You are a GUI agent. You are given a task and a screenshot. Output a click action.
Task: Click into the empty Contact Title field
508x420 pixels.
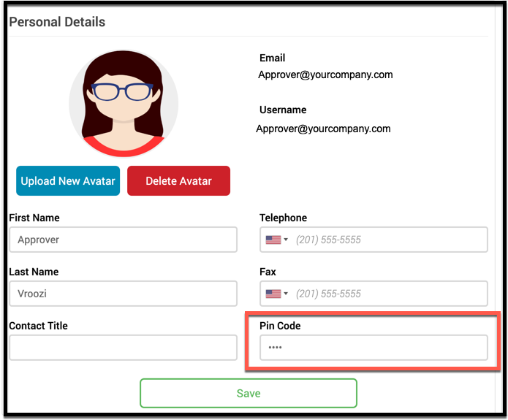[123, 348]
